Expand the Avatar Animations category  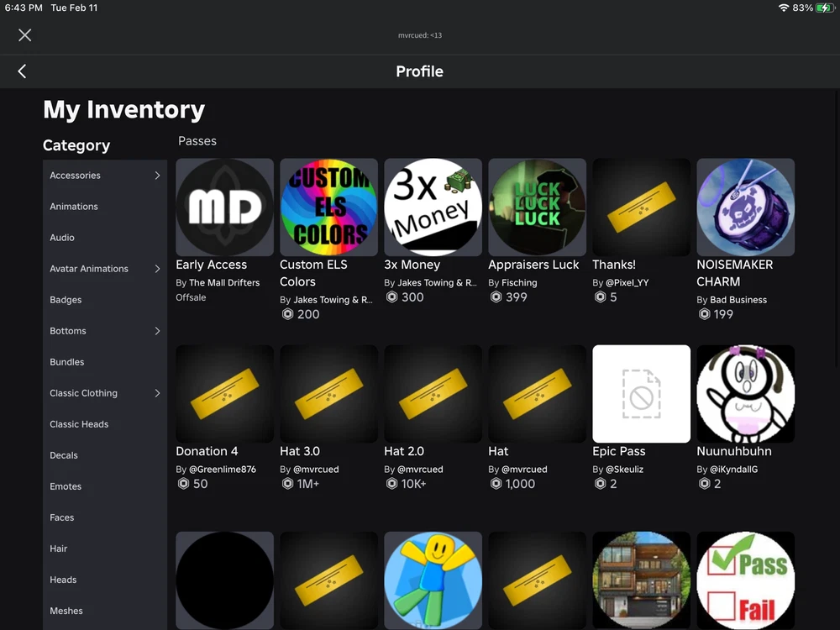coord(157,269)
